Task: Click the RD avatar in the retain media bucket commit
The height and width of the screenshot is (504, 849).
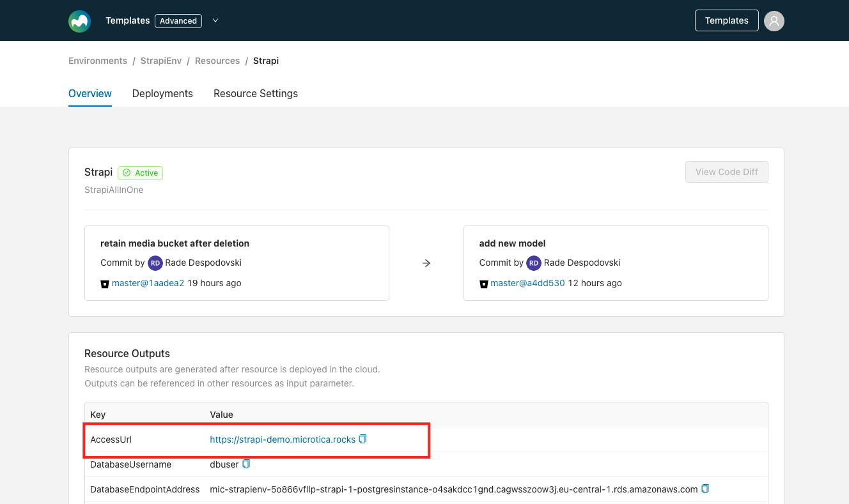Action: tap(155, 263)
